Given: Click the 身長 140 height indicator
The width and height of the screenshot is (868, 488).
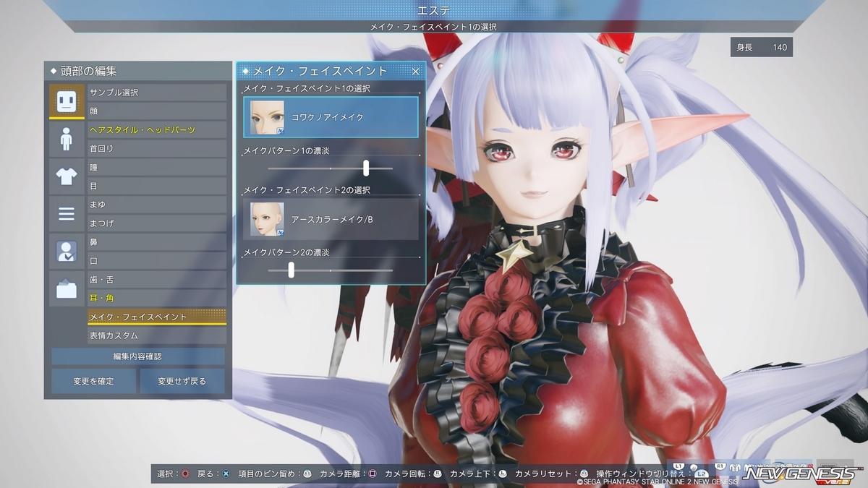Looking at the screenshot, I should (x=761, y=48).
